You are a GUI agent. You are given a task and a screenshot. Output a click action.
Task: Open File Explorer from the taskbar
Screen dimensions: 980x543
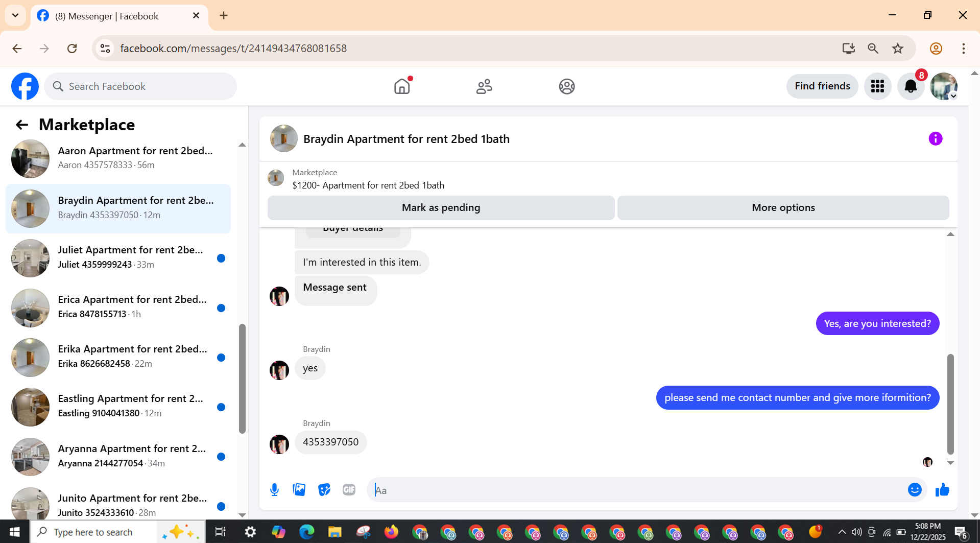coord(334,532)
